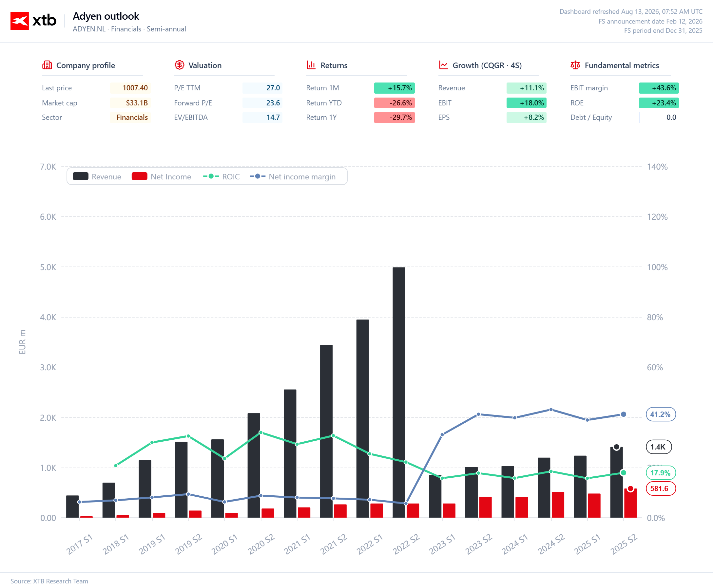Click the Revenue growth badge +11.1%
713x588 pixels.
click(x=527, y=88)
